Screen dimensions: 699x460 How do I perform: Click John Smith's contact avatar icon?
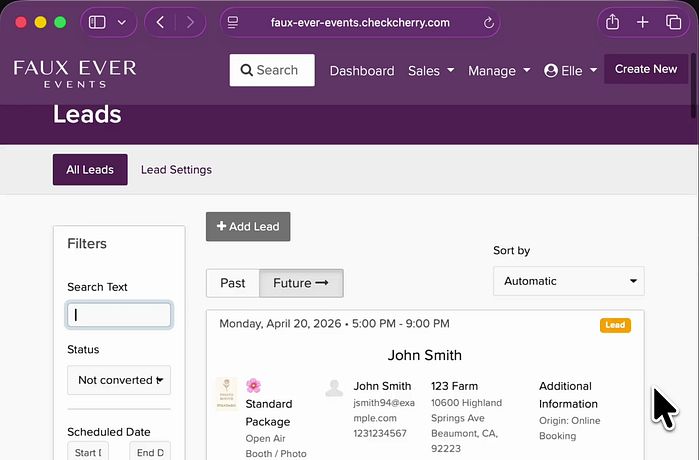335,387
